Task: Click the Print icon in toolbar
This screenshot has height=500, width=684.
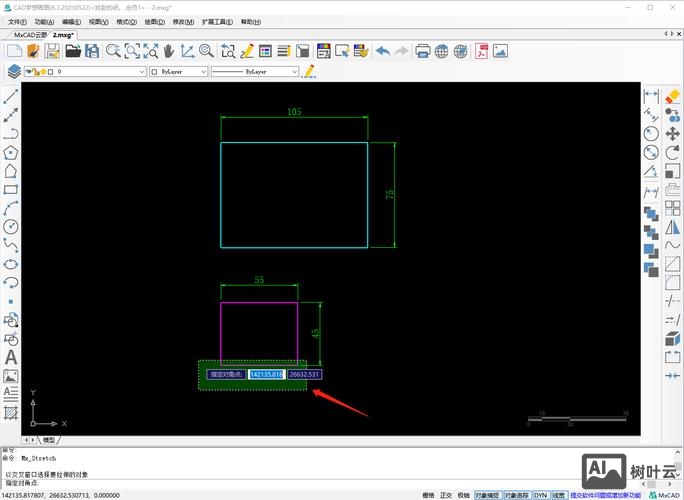Action: click(x=422, y=51)
